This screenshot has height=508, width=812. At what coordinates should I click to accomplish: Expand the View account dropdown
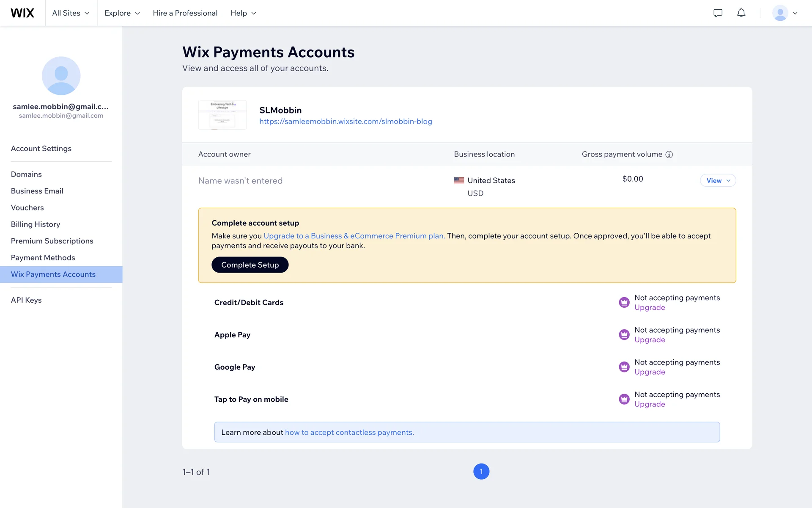click(718, 180)
